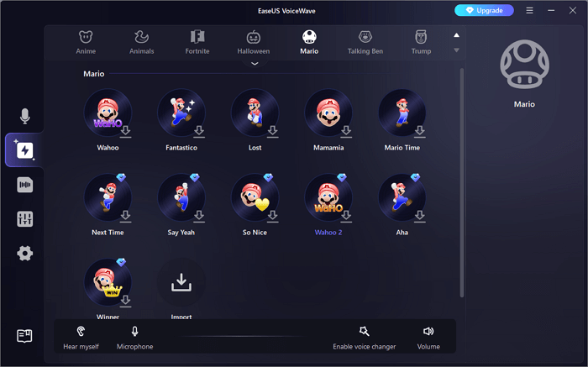The height and width of the screenshot is (367, 588).
Task: Play the So Nice sound effect disc
Action: click(x=255, y=197)
